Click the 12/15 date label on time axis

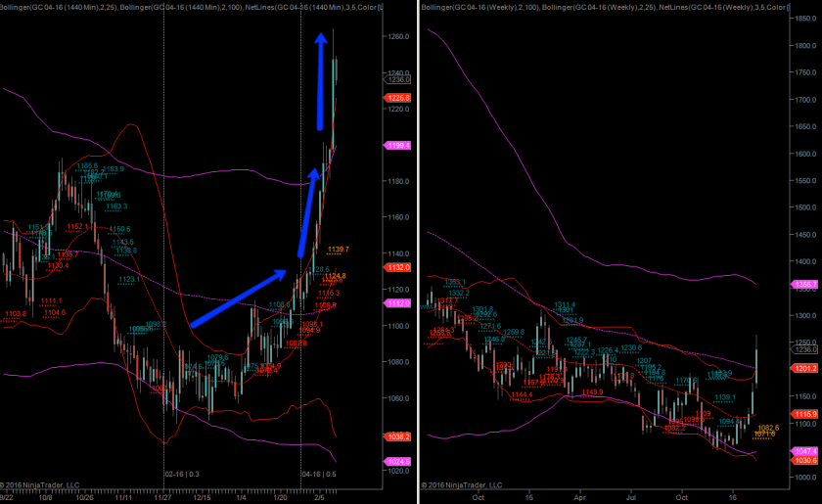click(x=202, y=497)
